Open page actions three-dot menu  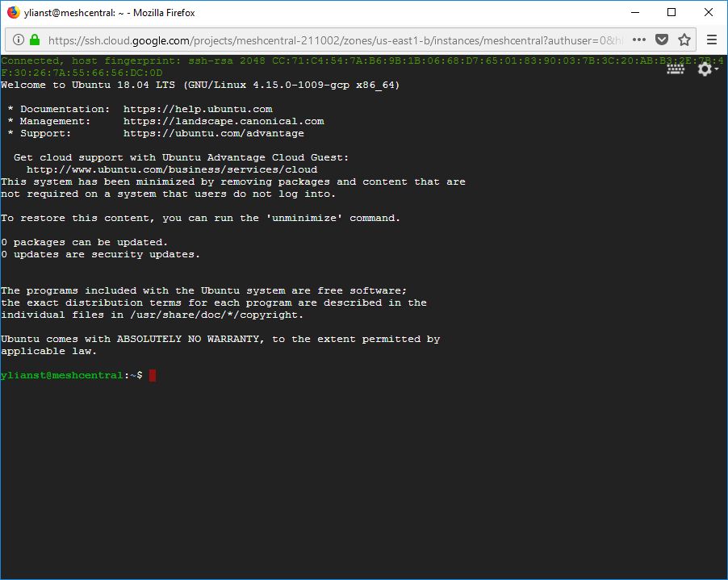[639, 40]
